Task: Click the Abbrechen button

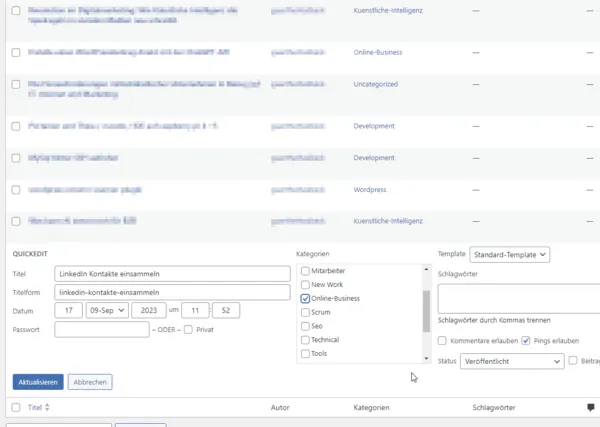Action: (x=90, y=382)
